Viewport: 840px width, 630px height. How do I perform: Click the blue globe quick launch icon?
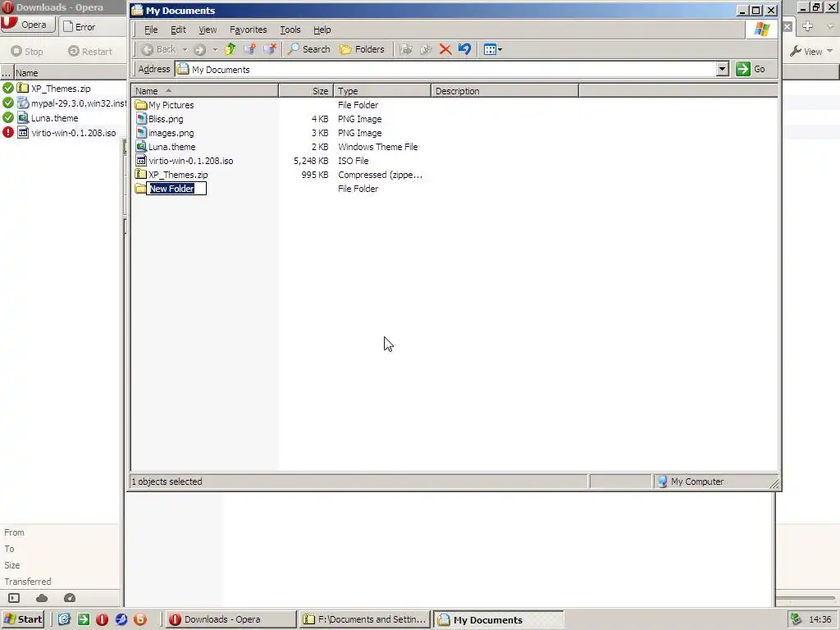(x=121, y=619)
